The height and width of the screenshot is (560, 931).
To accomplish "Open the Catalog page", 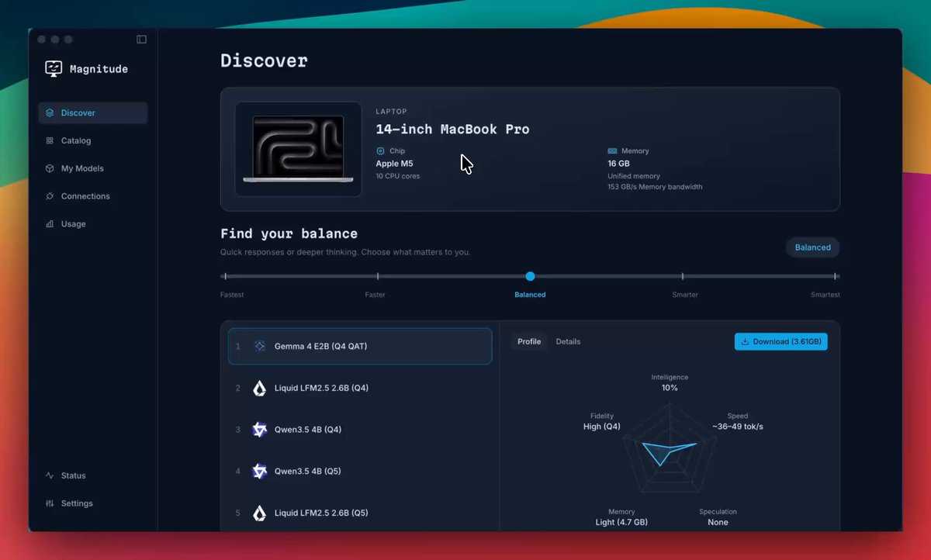I will (x=92, y=141).
